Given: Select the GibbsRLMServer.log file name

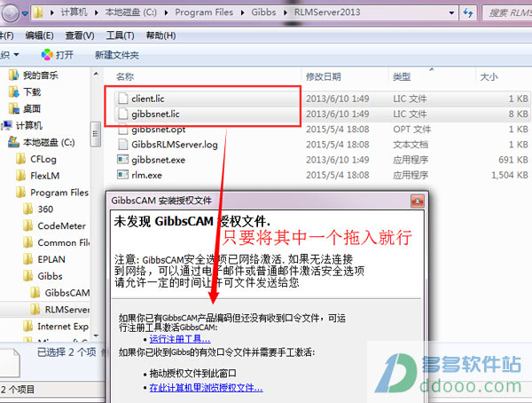Looking at the screenshot, I should (x=175, y=145).
